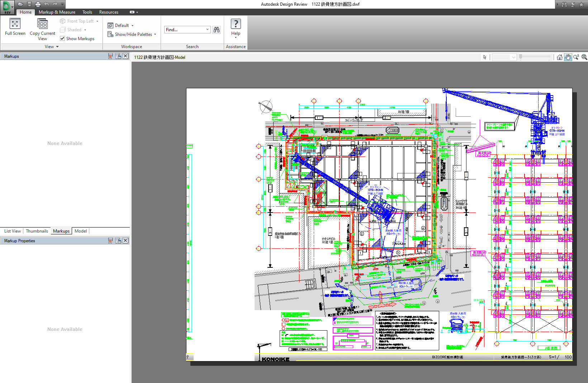Click the red person icon in Markups palette header
The image size is (588, 383).
110,56
